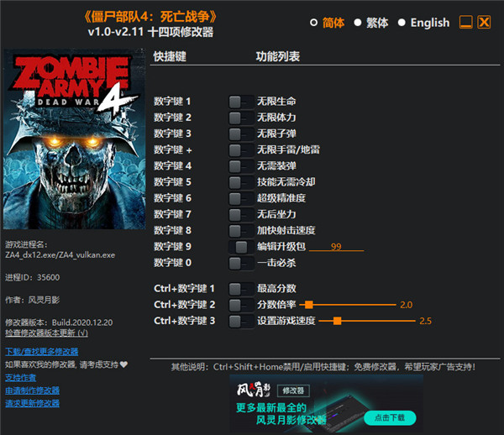The image size is (504, 435).
Task: Open 申请制作修改器 link
Action: (x=32, y=390)
